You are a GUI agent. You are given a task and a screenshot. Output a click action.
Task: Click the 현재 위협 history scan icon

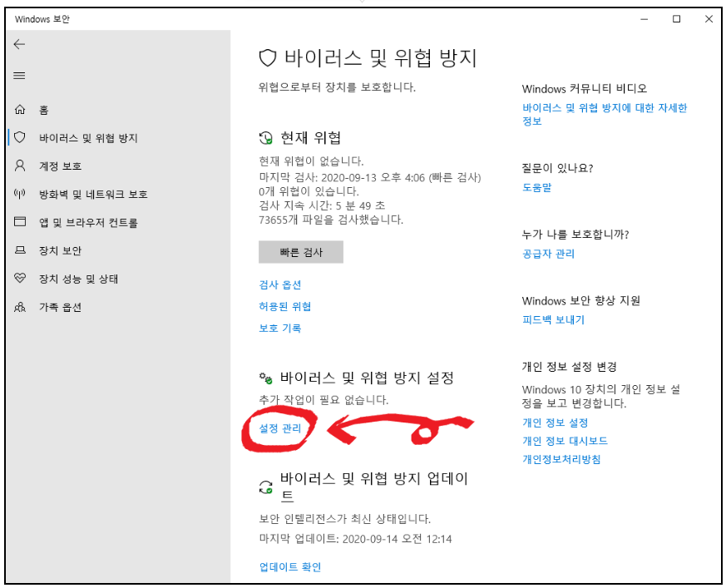click(266, 138)
